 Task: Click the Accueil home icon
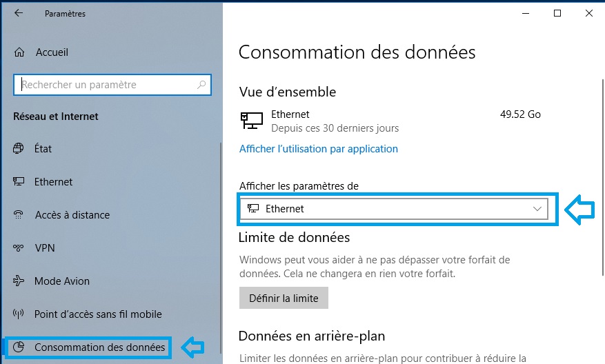[x=19, y=52]
